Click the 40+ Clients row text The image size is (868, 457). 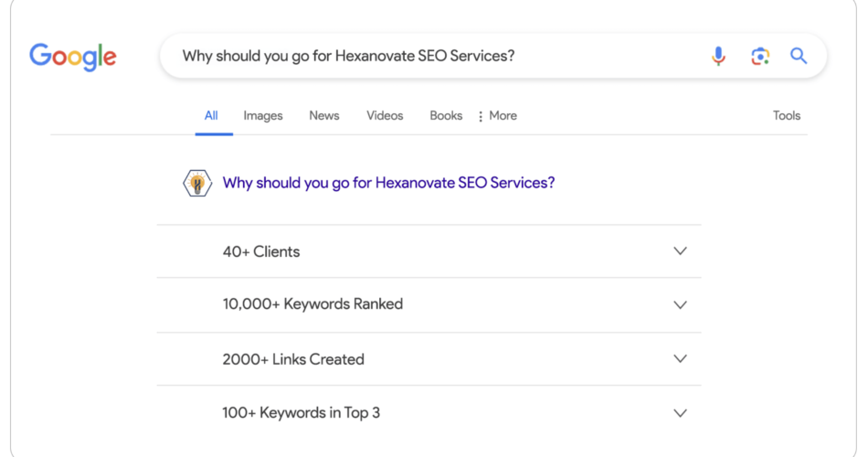[261, 251]
